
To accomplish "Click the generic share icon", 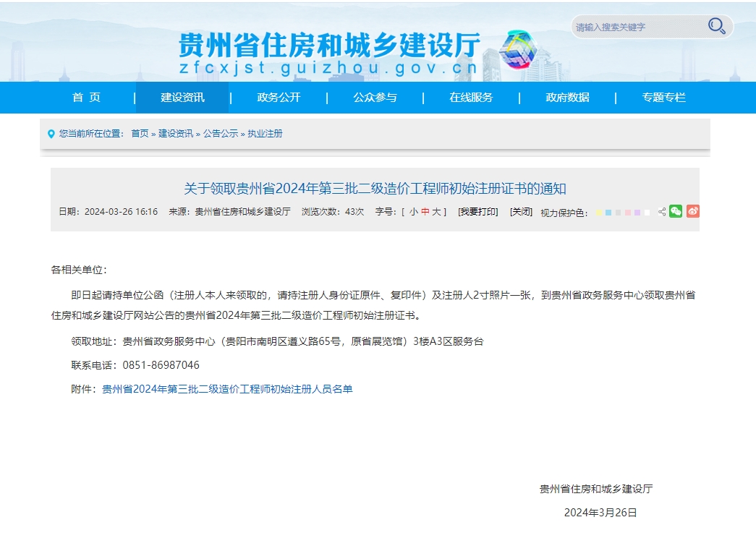I will [x=662, y=212].
